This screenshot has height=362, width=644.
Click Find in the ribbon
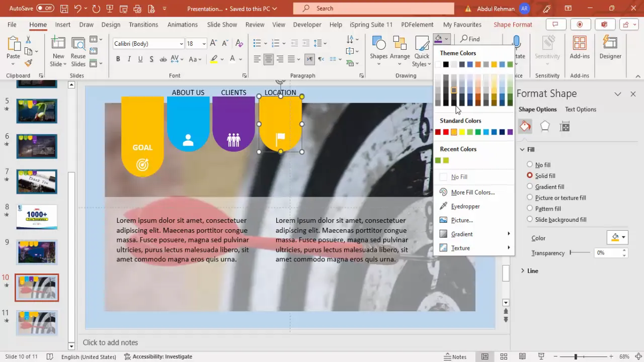click(x=470, y=39)
